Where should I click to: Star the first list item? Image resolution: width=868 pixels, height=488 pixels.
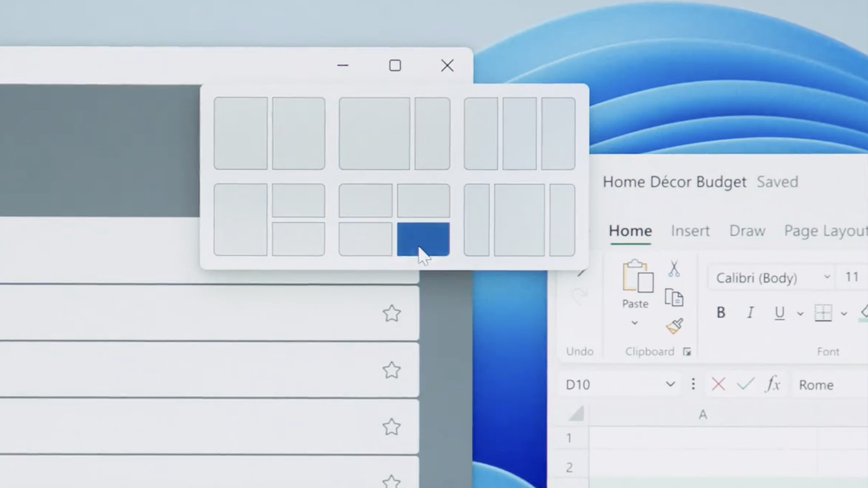point(391,313)
